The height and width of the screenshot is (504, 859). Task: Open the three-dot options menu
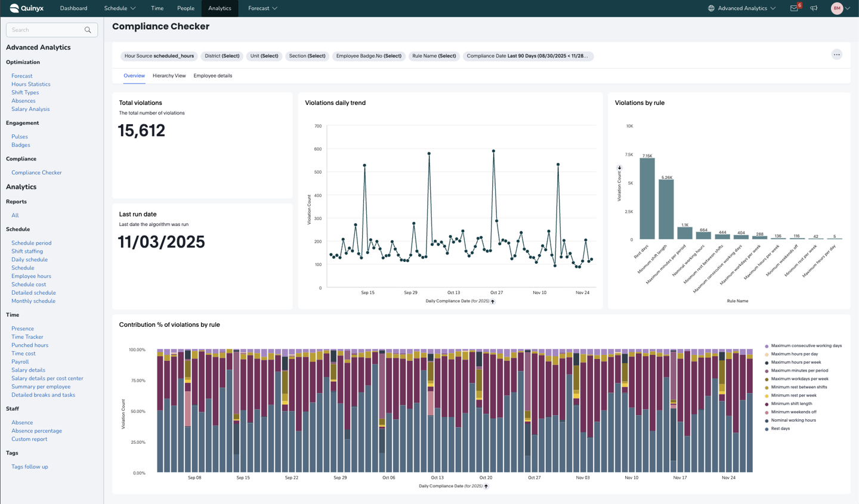[x=836, y=55]
